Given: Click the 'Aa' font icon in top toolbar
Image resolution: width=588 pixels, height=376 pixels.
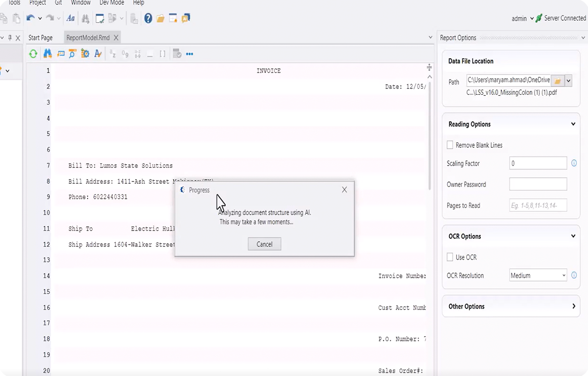Looking at the screenshot, I should pos(71,18).
